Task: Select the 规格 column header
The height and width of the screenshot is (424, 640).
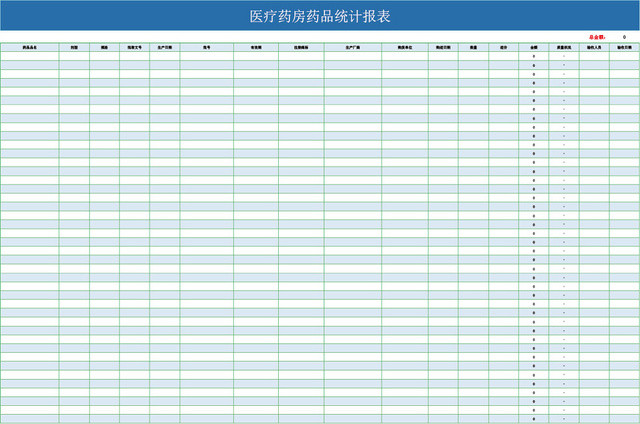Action: click(104, 47)
